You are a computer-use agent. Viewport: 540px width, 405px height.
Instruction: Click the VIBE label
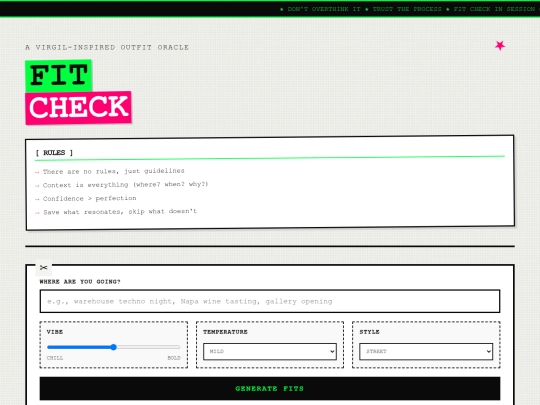point(55,332)
